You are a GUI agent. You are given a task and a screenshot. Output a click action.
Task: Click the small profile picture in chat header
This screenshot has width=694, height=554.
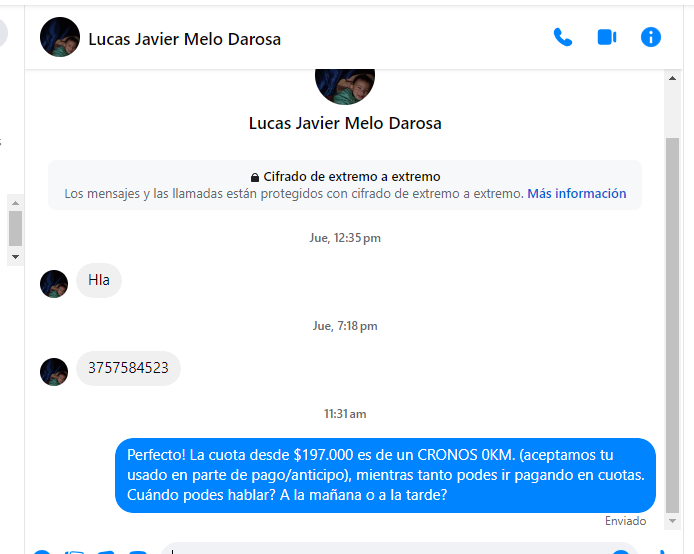60,37
